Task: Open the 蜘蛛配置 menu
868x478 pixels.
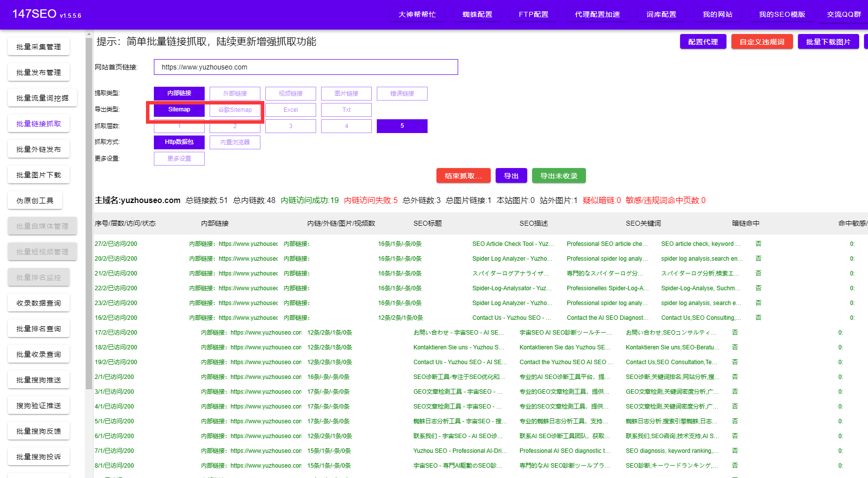Action: click(x=477, y=14)
